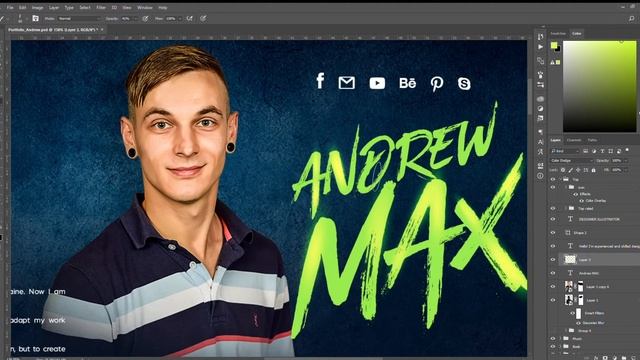Open the Select menu
The image size is (640, 360).
pos(85,8)
